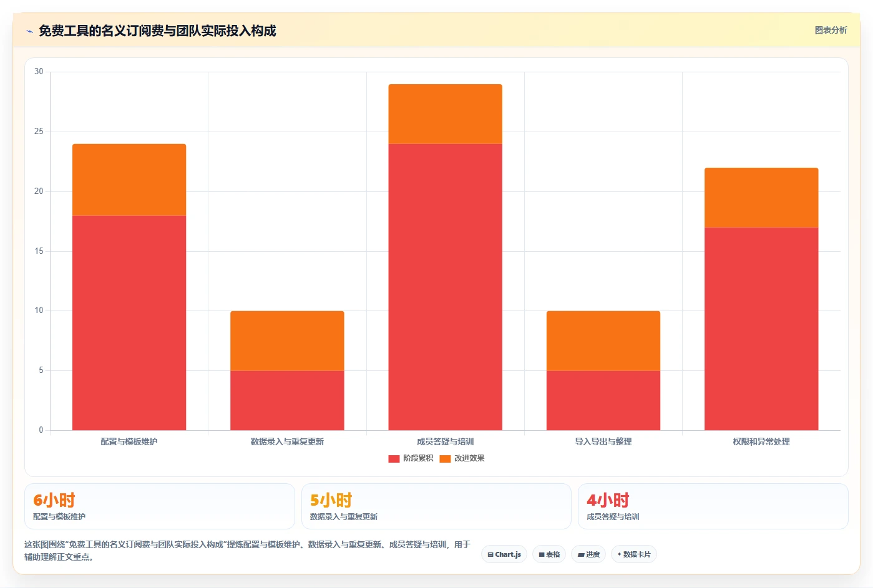
Task: Click the 进度 tag chip
Action: [x=588, y=554]
